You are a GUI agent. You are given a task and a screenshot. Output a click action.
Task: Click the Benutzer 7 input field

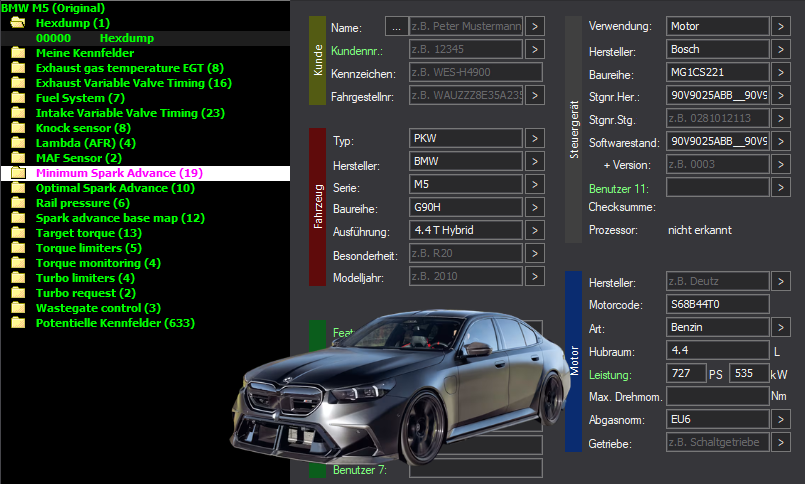tap(476, 468)
